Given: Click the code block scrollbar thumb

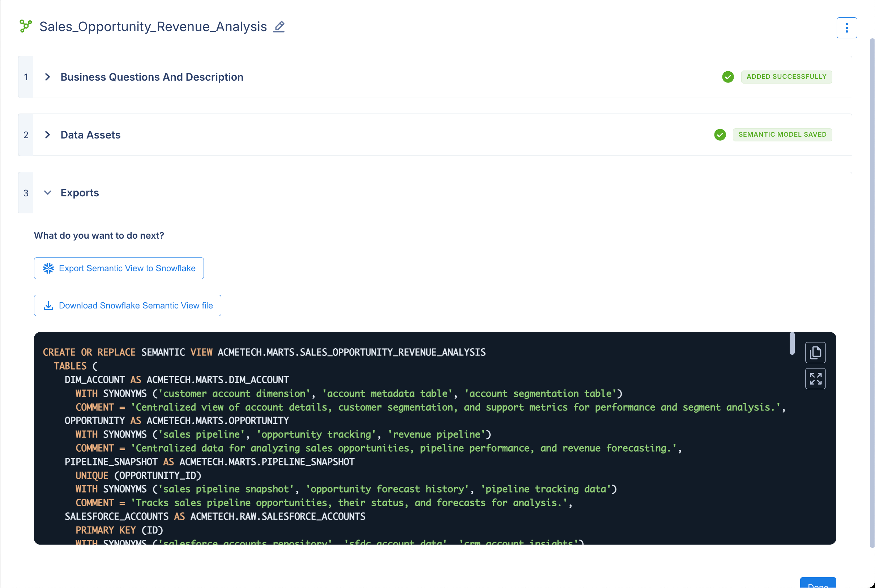Looking at the screenshot, I should tap(792, 343).
